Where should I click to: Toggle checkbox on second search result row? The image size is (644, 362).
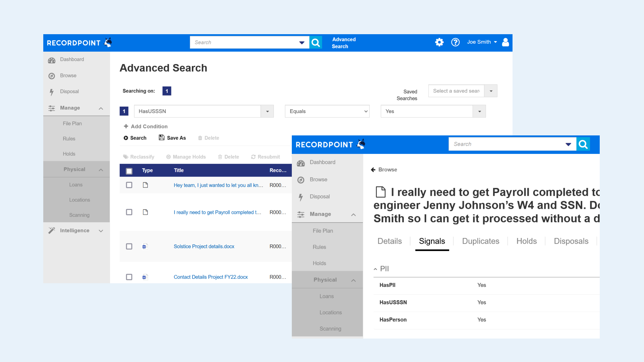[x=129, y=212]
